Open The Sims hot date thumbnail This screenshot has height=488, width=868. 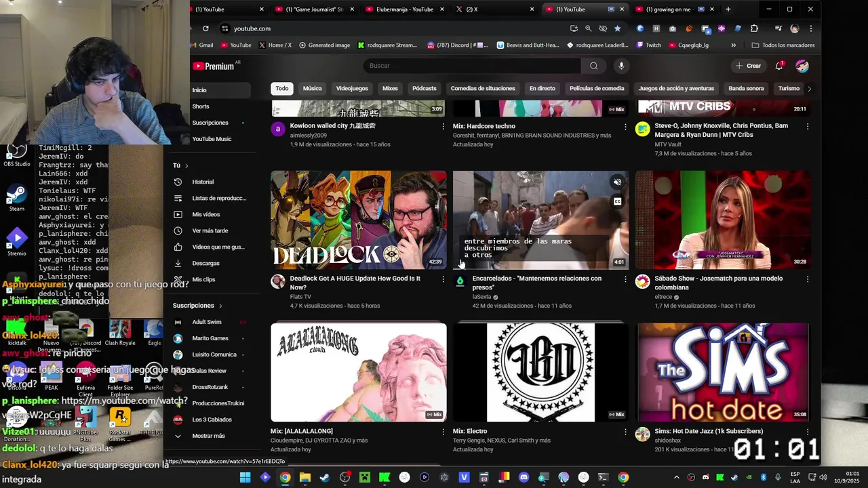pos(723,372)
